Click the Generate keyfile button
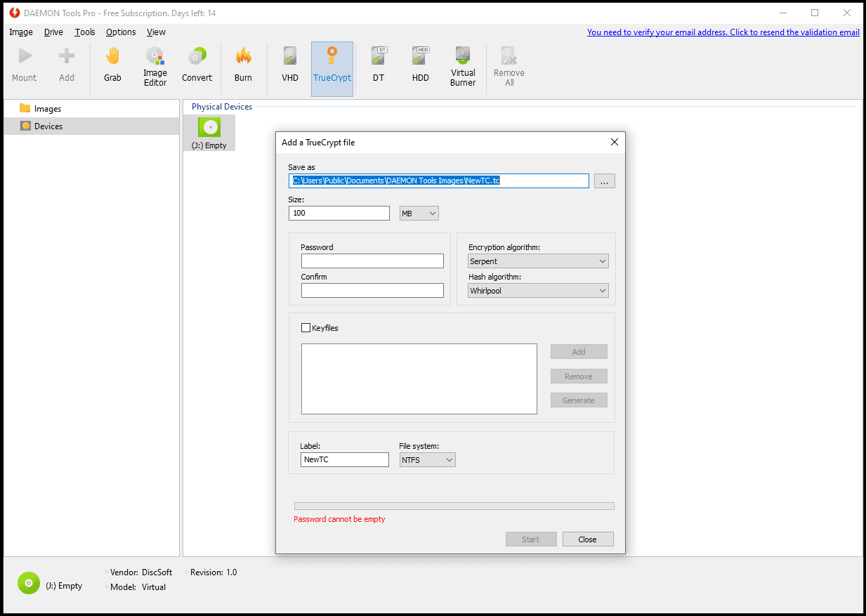The height and width of the screenshot is (616, 866). (579, 400)
